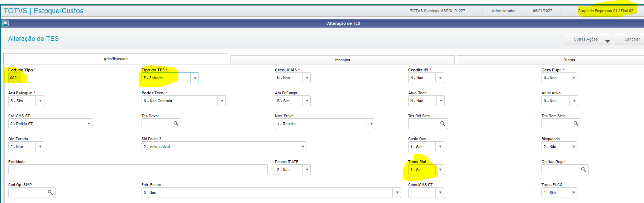
Task: Expand the Mov. Projet. dropdown
Action: 371,124
